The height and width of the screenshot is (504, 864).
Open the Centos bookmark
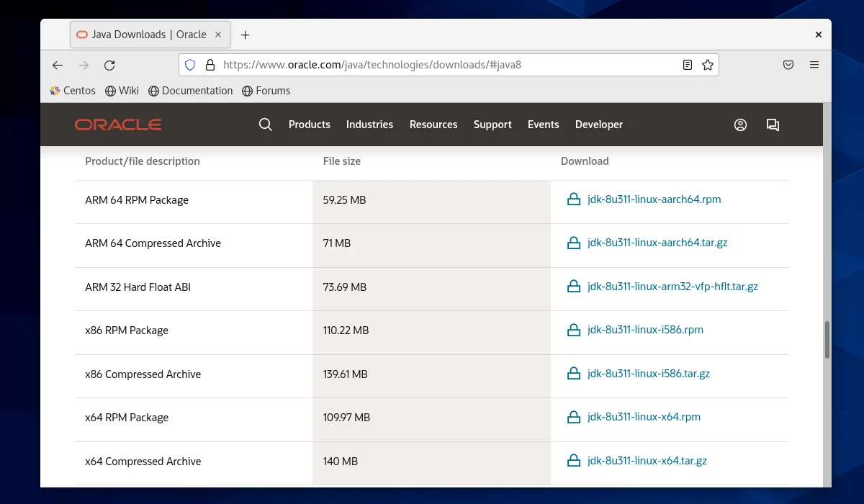(72, 91)
